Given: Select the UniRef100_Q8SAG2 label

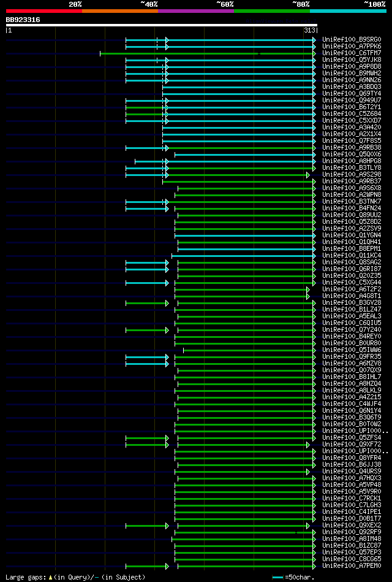Looking at the screenshot, I should pos(352,262).
